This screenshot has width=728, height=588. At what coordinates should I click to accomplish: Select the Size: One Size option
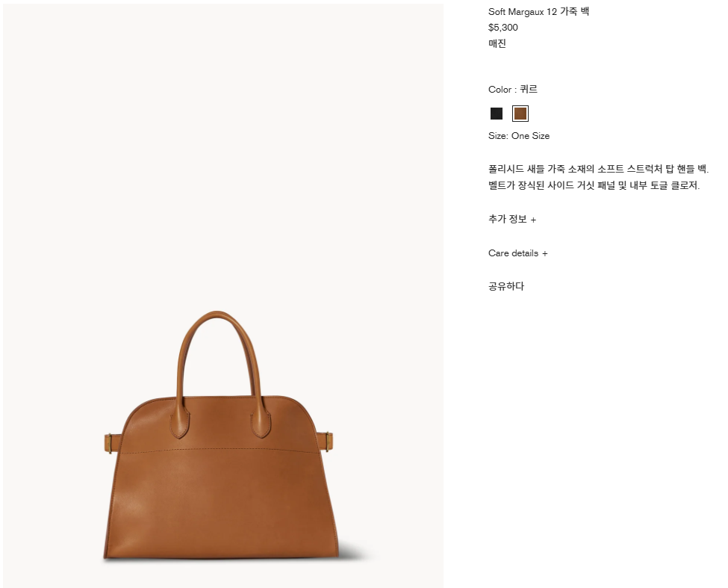click(519, 136)
